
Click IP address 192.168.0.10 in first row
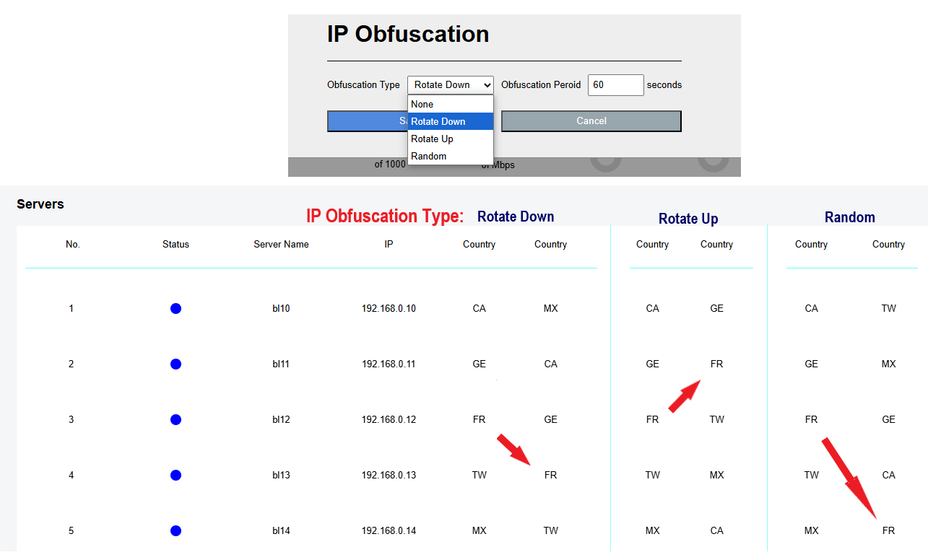tap(389, 309)
